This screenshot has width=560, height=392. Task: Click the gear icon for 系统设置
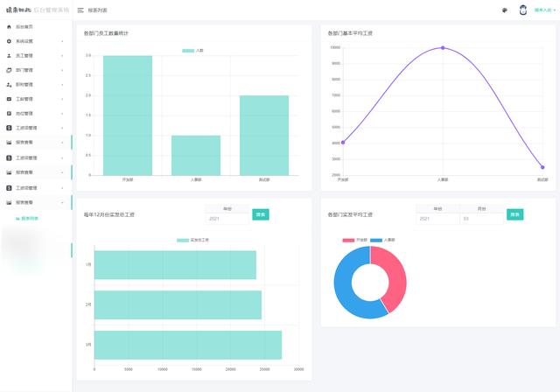pyautogui.click(x=9, y=41)
